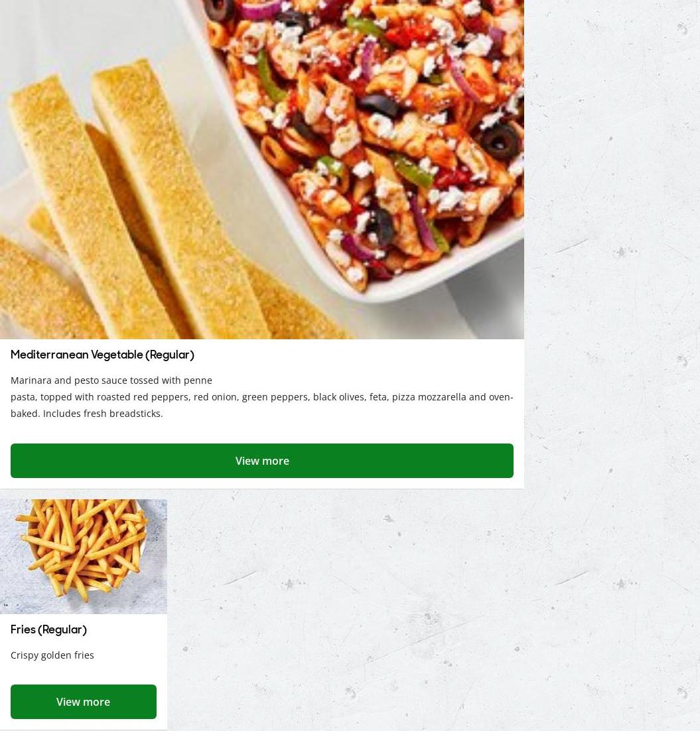Open the Mediterranean Vegetable pasta photo
This screenshot has width=700, height=731.
262,169
